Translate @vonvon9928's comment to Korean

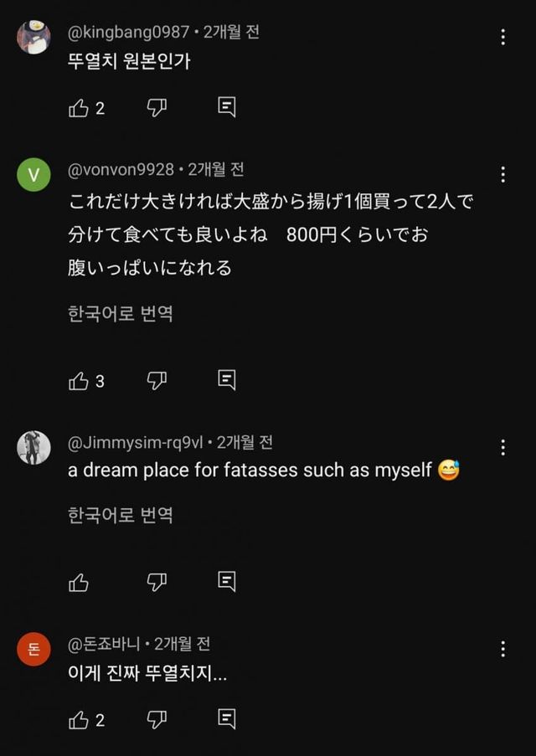pos(121,314)
